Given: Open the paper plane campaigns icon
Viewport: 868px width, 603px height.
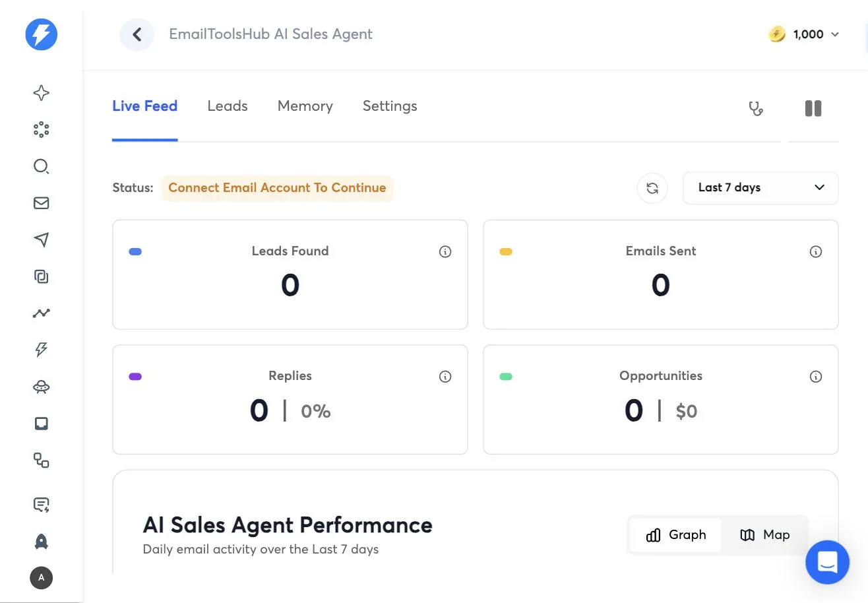Looking at the screenshot, I should point(42,239).
